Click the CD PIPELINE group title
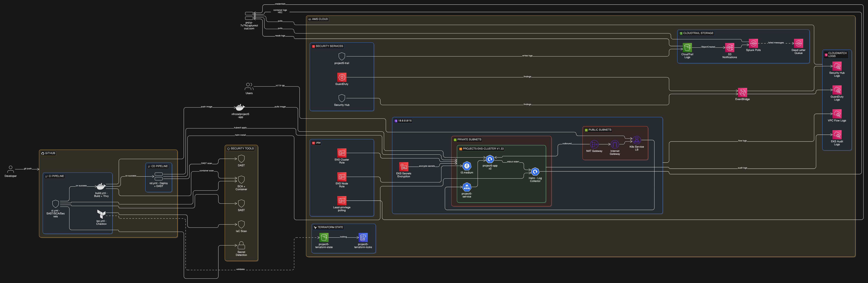 (159, 166)
